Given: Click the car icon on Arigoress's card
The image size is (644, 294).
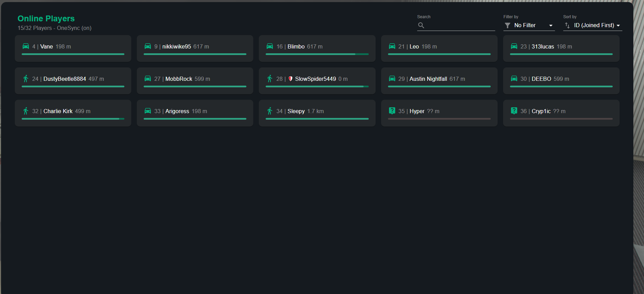Looking at the screenshot, I should pos(148,111).
